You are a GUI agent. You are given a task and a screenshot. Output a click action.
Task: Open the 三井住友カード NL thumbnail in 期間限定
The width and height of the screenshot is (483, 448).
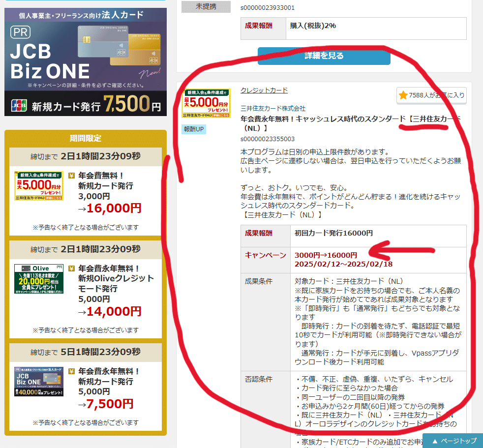pyautogui.click(x=39, y=186)
